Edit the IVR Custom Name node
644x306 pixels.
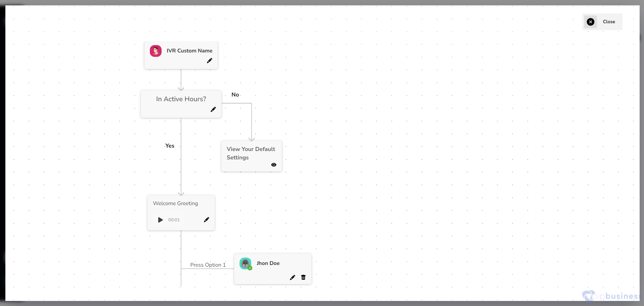pyautogui.click(x=210, y=61)
